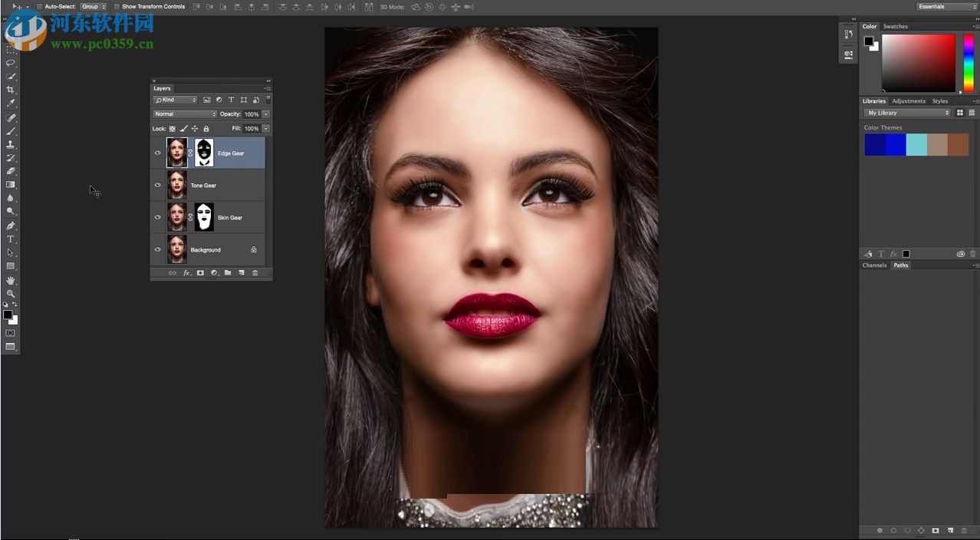Expand the My Library dropdown
Viewport: 980px width, 540px height.
(x=907, y=113)
